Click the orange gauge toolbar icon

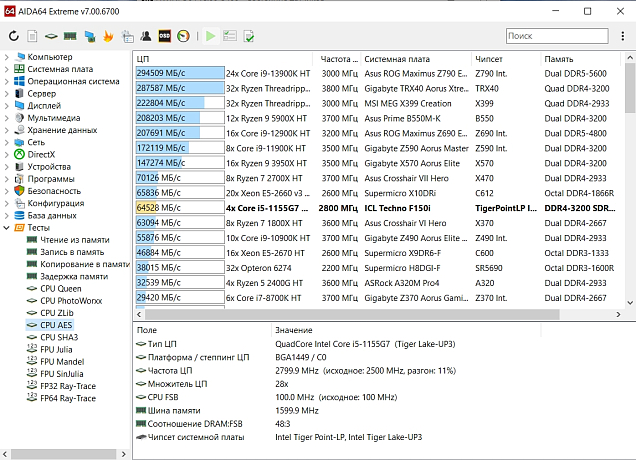(183, 36)
